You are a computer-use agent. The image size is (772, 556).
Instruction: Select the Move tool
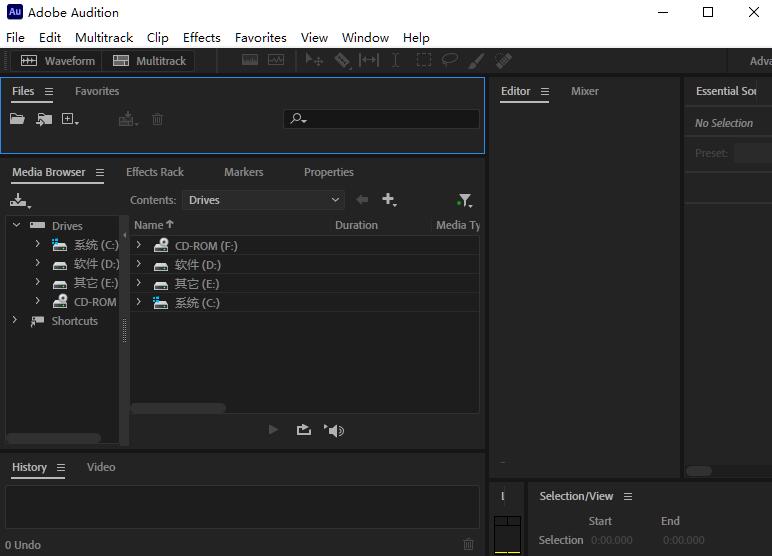point(314,61)
